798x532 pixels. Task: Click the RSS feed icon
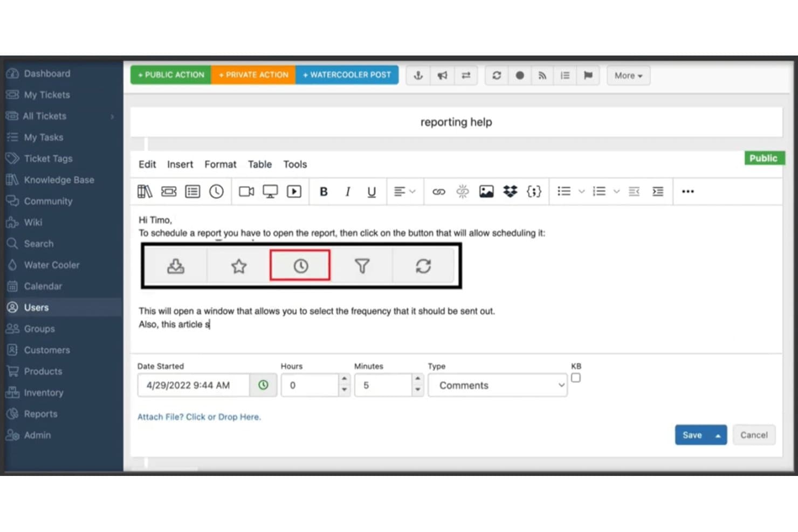[x=542, y=75]
